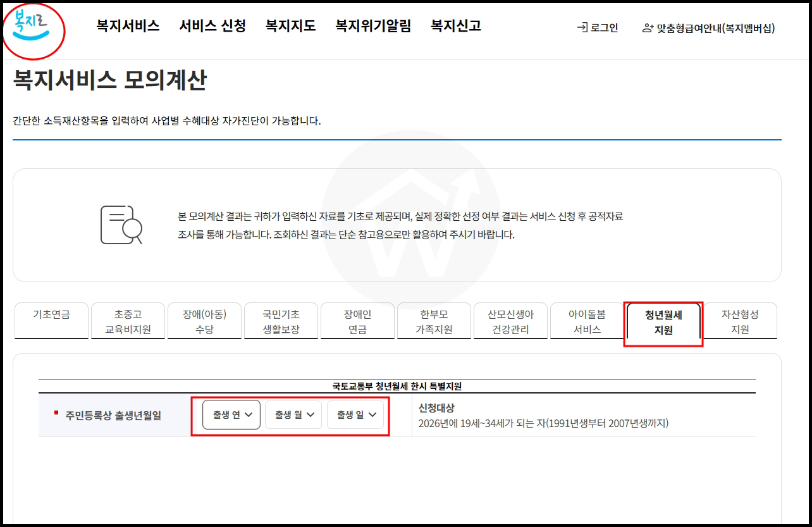This screenshot has height=527, width=812.
Task: Open the 자산형성 지원 tab
Action: tap(740, 321)
